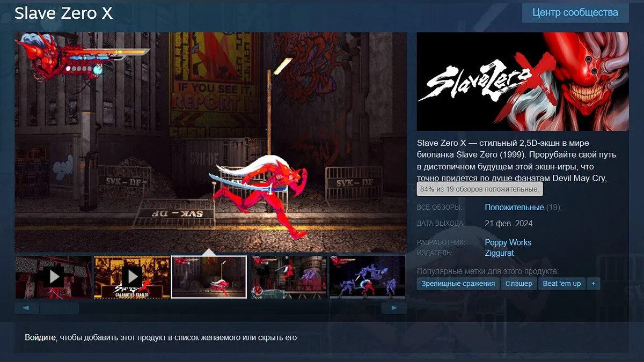Open publisher Ziggurat link

click(499, 253)
